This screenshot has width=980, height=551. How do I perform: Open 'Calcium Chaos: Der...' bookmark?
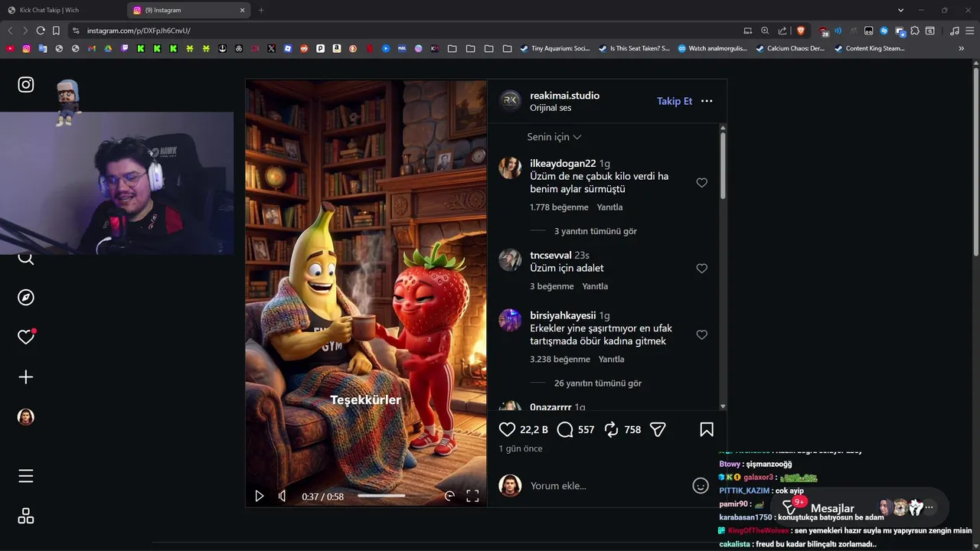[790, 48]
